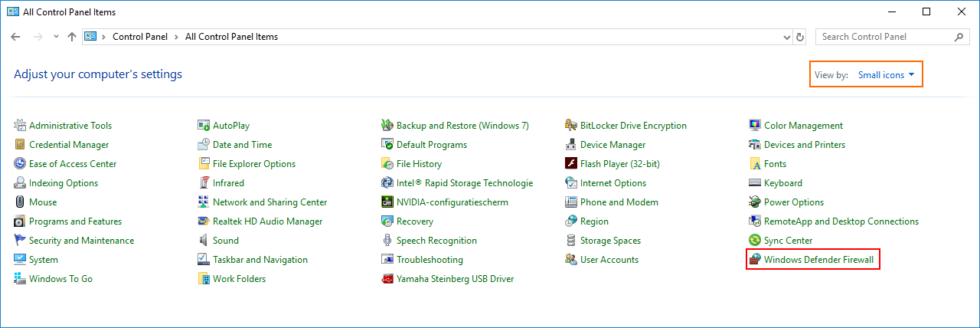Click the Date and Time icon
980x328 pixels.
click(x=204, y=145)
